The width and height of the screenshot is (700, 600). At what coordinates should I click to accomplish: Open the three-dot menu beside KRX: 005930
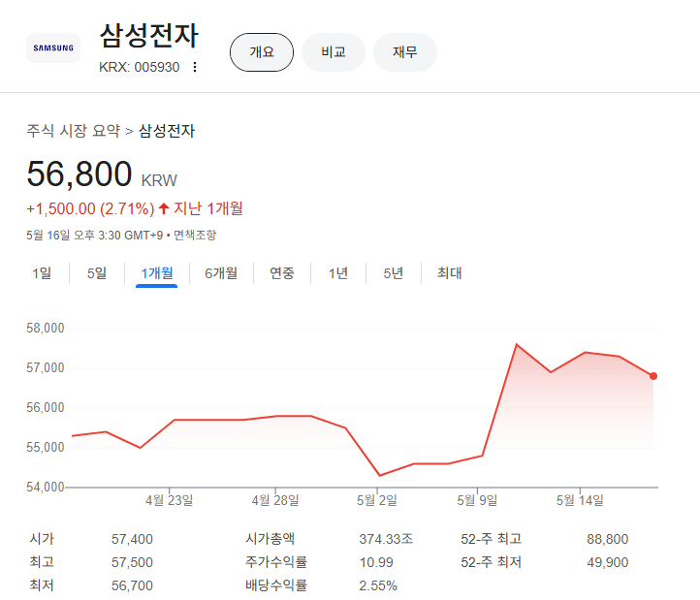[x=195, y=67]
